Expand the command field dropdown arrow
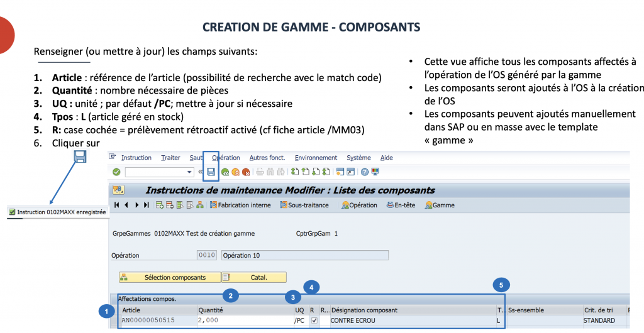 [190, 172]
